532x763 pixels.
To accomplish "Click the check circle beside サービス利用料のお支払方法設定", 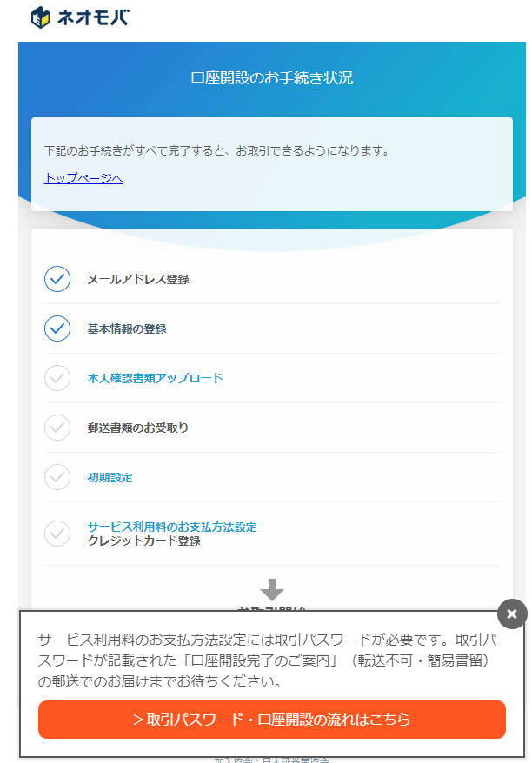I will point(57,534).
